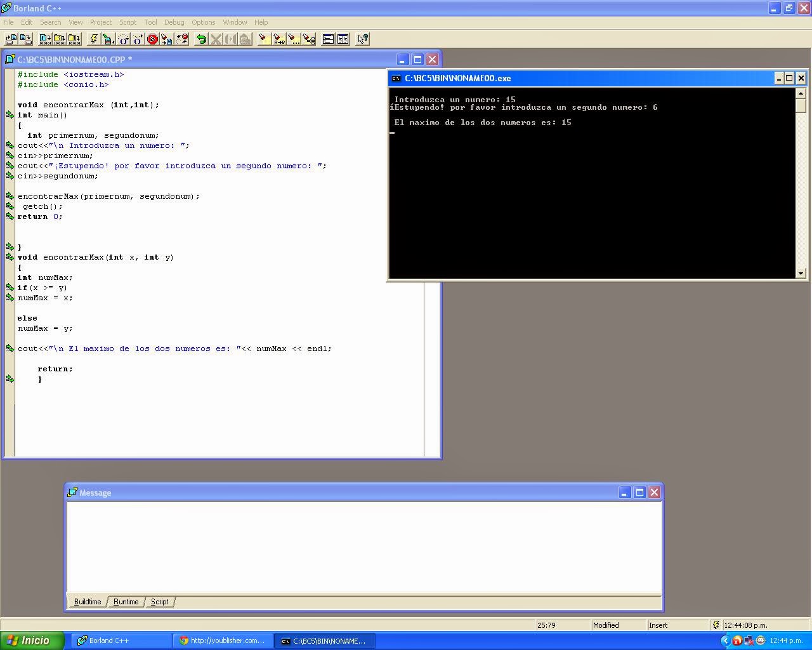Toggle a breakpoint with the red stop-sign icon

(152, 39)
